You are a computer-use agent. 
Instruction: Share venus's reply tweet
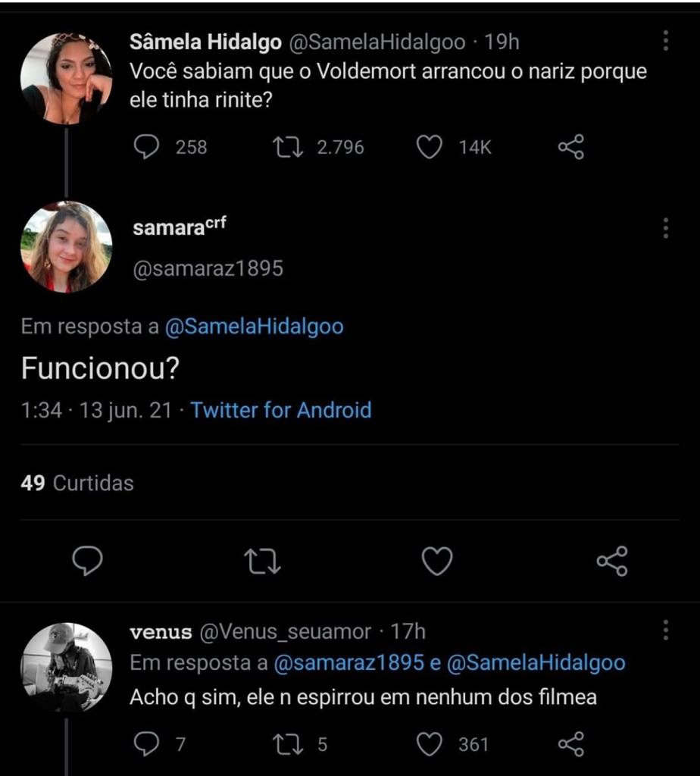pos(571,744)
